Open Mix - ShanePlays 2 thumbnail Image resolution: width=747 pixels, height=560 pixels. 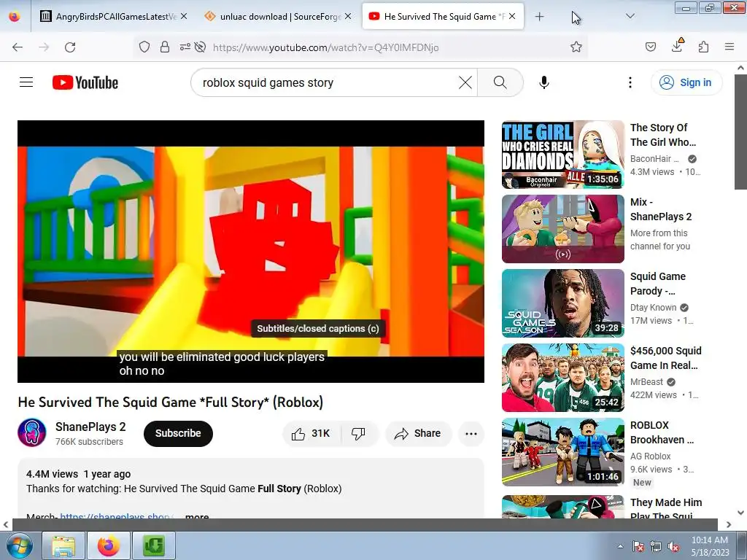coord(562,228)
